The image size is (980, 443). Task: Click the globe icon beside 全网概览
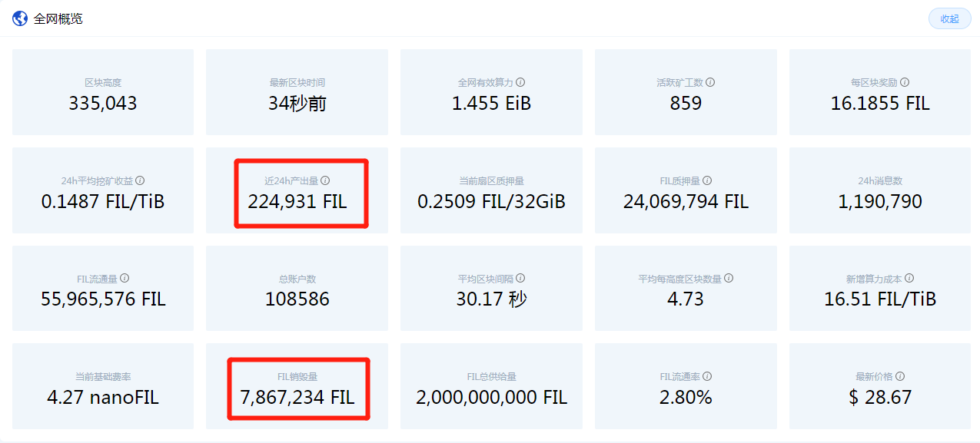pos(20,18)
